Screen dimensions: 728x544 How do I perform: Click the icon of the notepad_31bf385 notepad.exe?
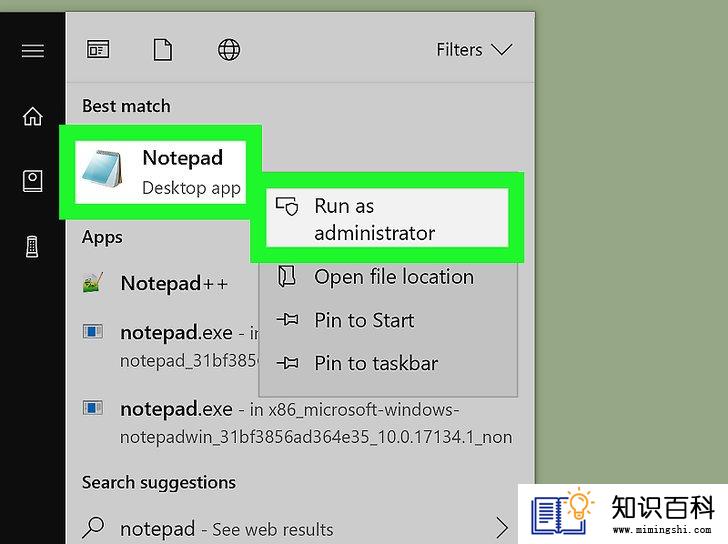(x=93, y=331)
